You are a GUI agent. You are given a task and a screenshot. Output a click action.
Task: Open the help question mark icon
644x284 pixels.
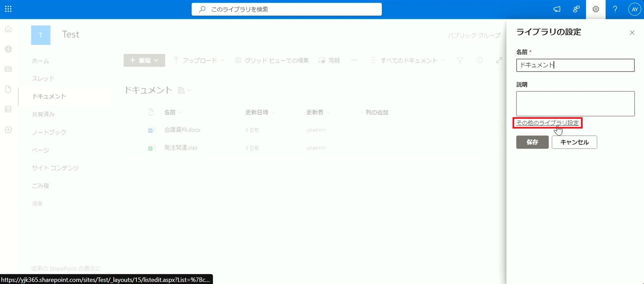[615, 9]
